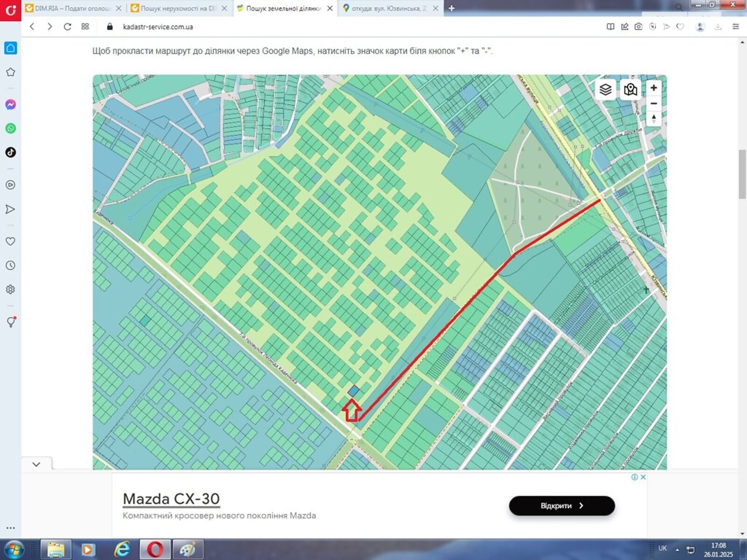This screenshot has width=747, height=560.
Task: Open Easy Setup menu in toolbar
Action: point(736,27)
